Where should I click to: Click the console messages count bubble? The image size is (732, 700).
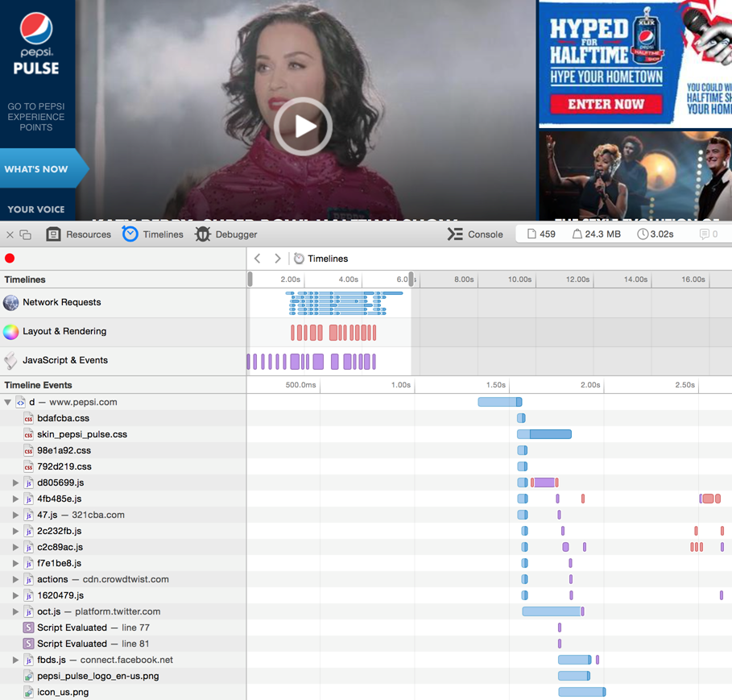[709, 234]
